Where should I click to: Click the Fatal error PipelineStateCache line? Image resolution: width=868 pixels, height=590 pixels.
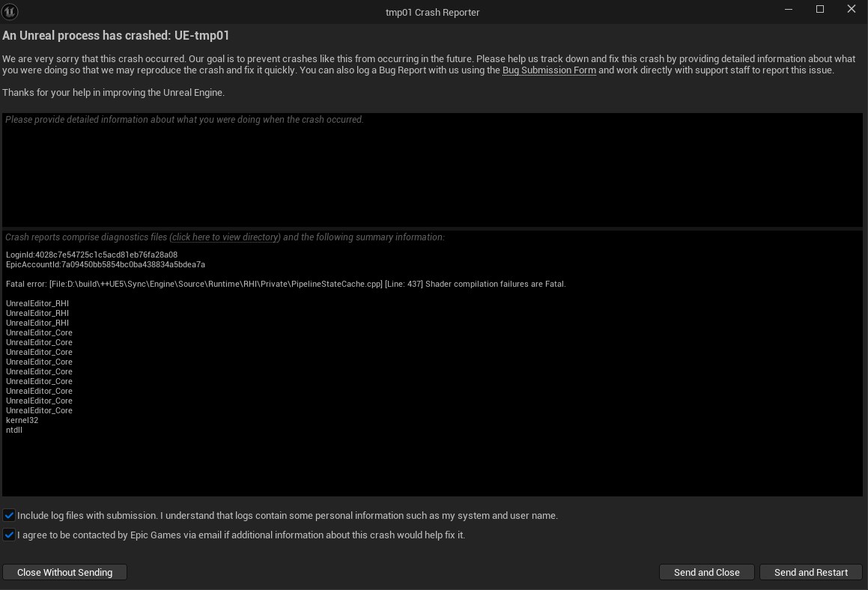[x=285, y=284]
